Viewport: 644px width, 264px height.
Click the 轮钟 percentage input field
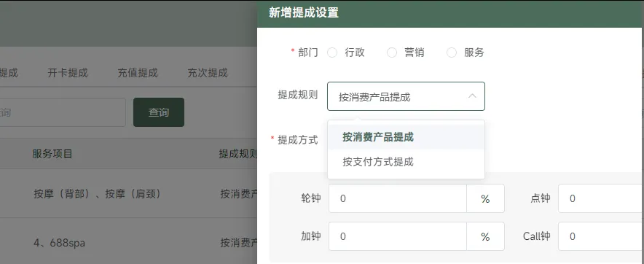(x=398, y=198)
